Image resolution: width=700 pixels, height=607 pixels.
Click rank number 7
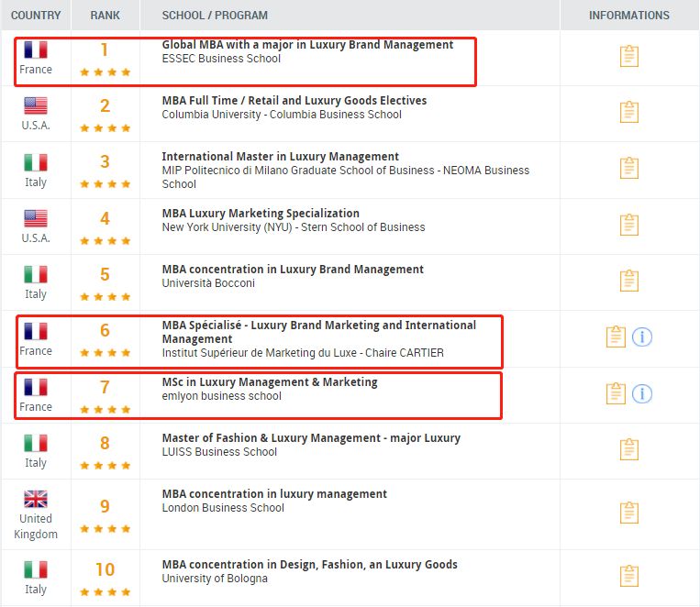point(105,387)
